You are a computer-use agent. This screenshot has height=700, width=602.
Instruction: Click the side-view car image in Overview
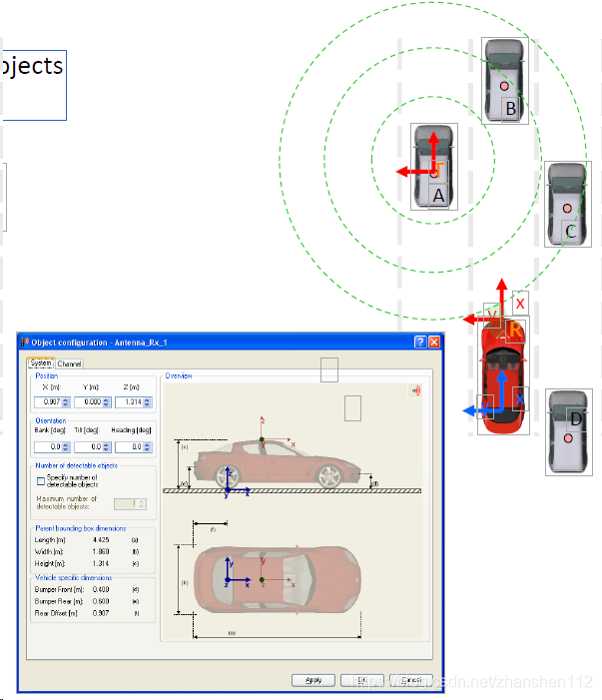pyautogui.click(x=277, y=464)
